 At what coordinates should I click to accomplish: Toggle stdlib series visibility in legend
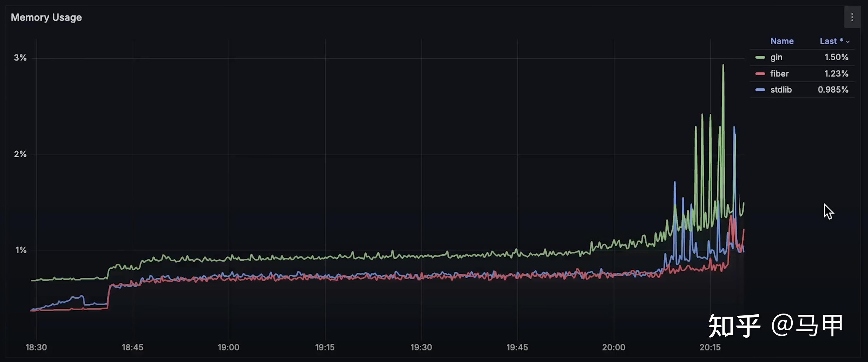pyautogui.click(x=781, y=90)
